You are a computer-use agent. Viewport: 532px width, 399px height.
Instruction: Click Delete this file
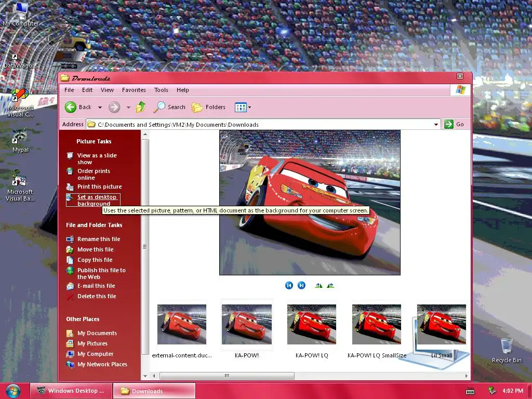pyautogui.click(x=97, y=296)
